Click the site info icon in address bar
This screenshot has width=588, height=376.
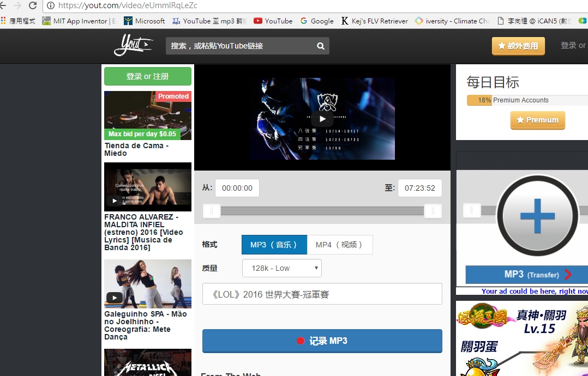(x=51, y=5)
